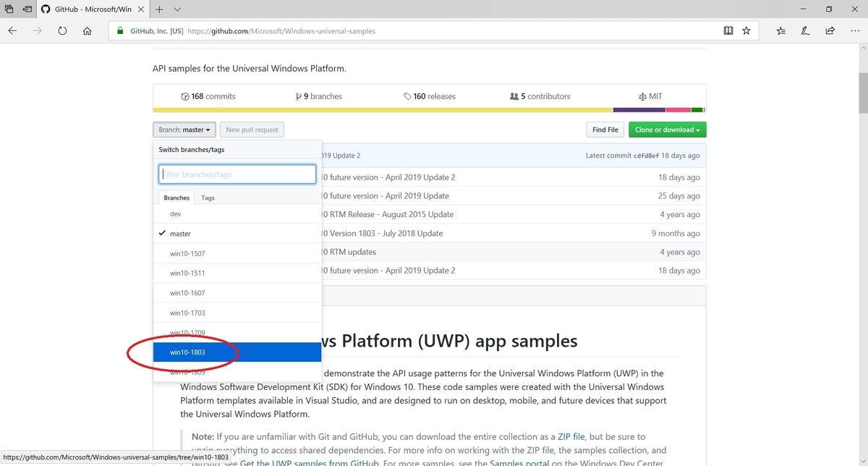
Task: Focus the Filter branches/tags field
Action: pos(237,174)
